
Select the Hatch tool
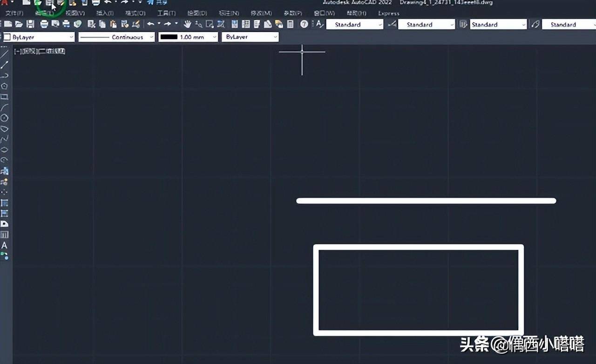point(5,203)
